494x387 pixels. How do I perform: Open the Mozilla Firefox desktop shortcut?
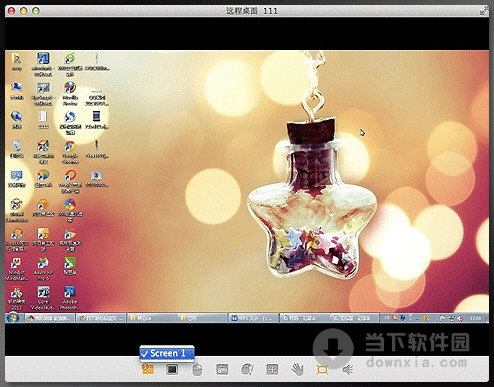pyautogui.click(x=70, y=93)
